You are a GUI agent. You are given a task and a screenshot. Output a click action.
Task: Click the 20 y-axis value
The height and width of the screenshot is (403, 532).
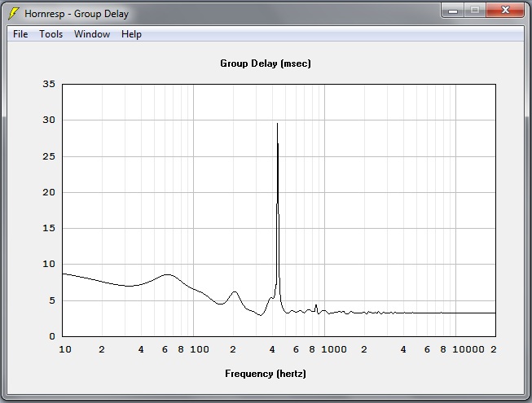coord(49,192)
